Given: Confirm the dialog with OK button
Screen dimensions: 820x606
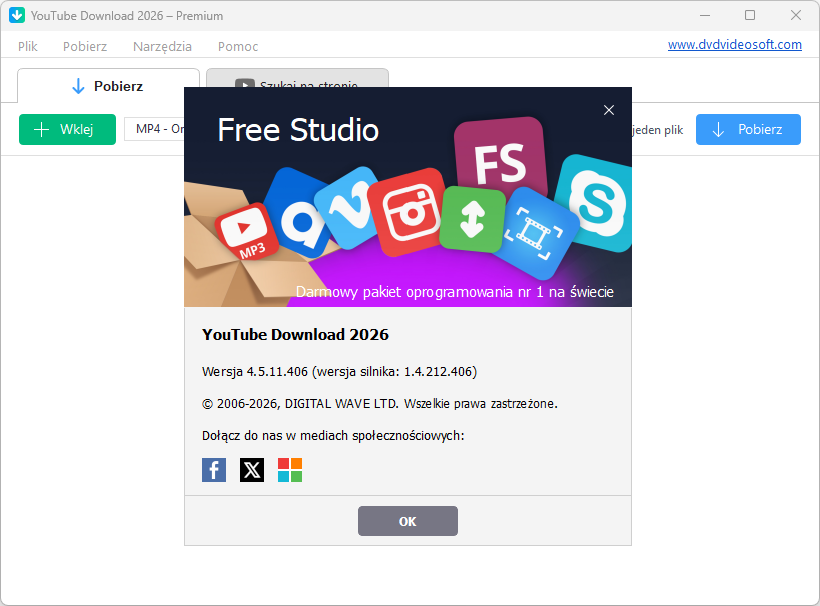Looking at the screenshot, I should click(x=407, y=521).
